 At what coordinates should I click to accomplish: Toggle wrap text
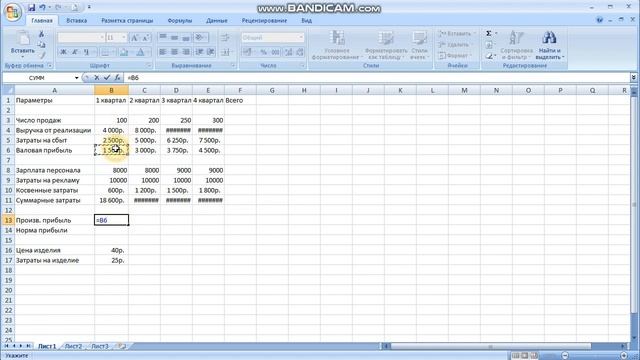pos(225,38)
